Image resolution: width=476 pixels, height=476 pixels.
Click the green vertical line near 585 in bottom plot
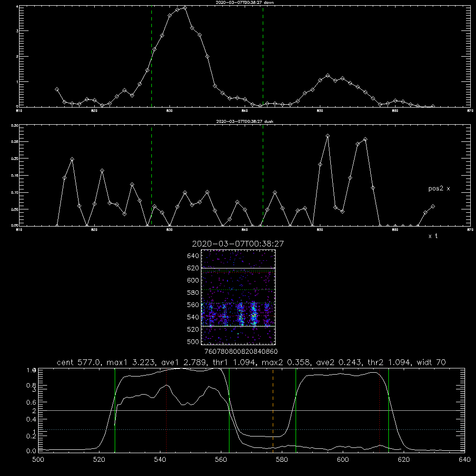tap(296, 410)
